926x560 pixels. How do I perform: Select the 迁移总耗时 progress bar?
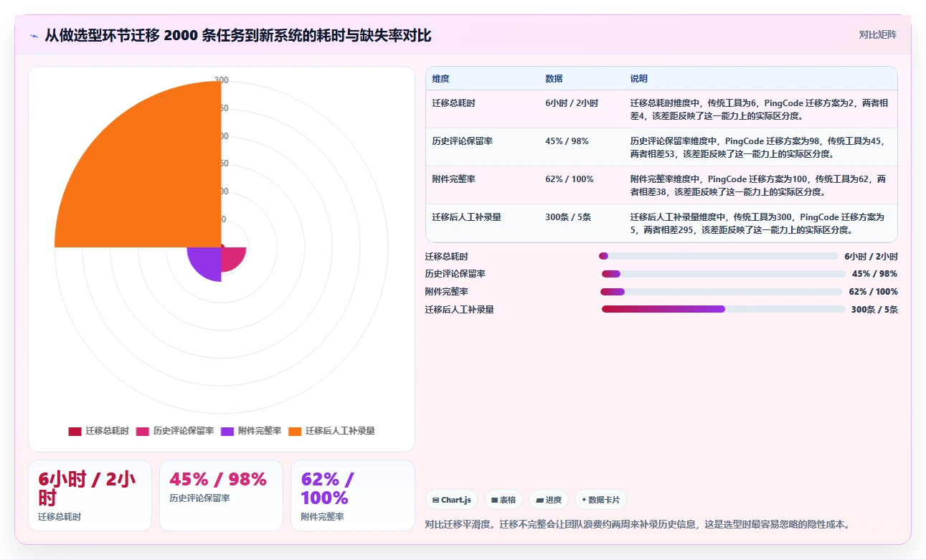718,256
